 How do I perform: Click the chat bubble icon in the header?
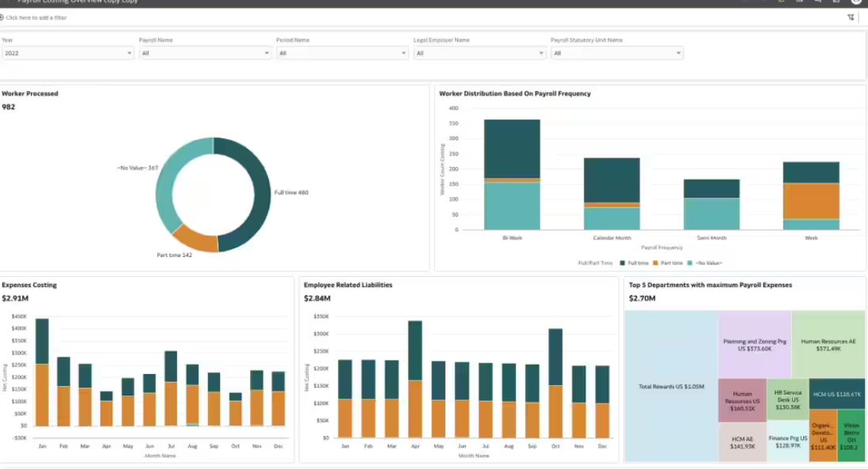[817, 3]
